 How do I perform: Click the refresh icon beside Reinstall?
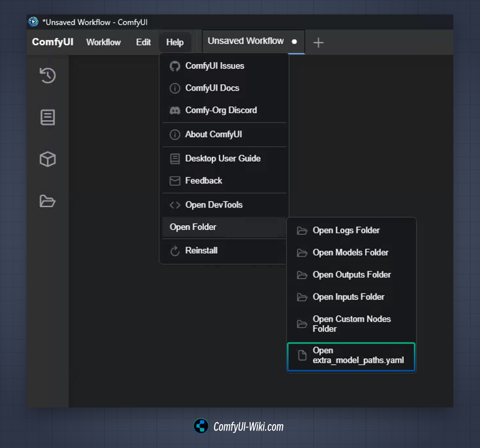(x=175, y=251)
